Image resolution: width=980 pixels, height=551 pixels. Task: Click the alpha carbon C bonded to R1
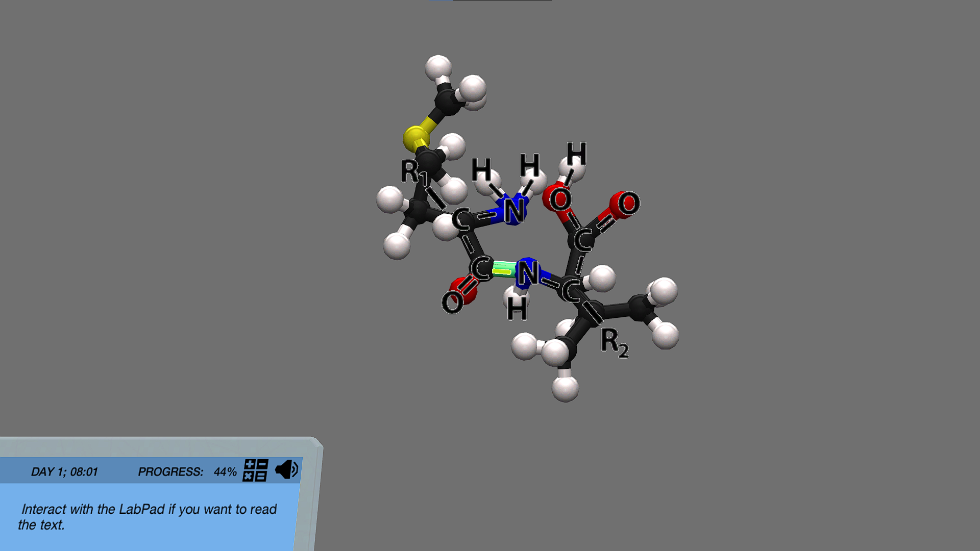click(461, 220)
